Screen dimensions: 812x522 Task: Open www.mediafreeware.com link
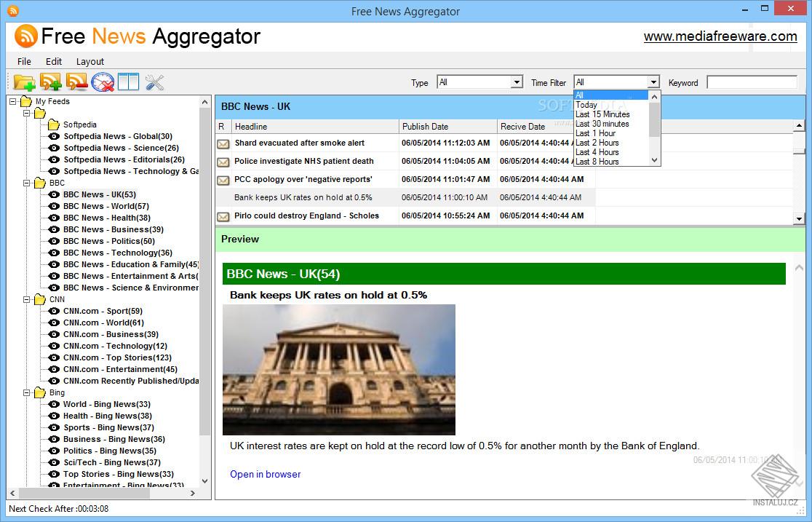tap(720, 36)
